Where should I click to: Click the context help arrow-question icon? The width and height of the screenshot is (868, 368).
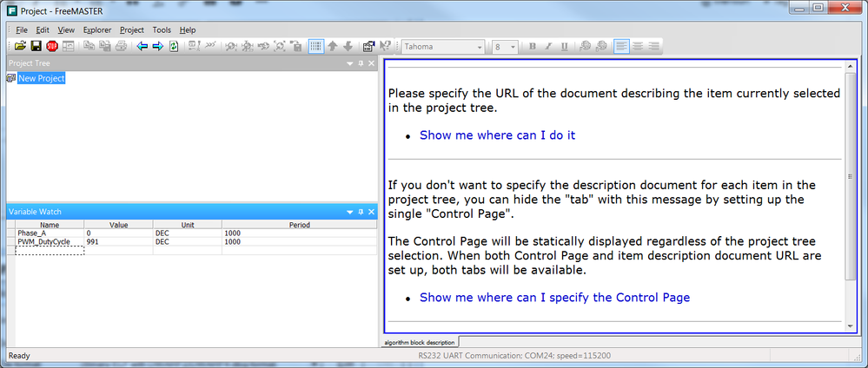tap(385, 47)
